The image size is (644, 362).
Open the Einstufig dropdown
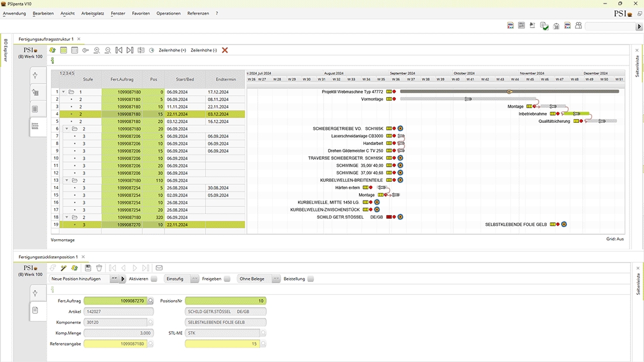tap(195, 279)
